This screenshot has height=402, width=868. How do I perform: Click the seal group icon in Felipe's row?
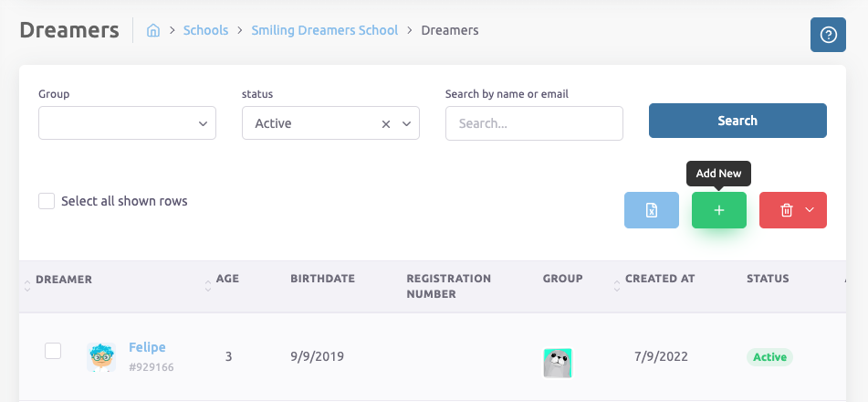pyautogui.click(x=557, y=363)
